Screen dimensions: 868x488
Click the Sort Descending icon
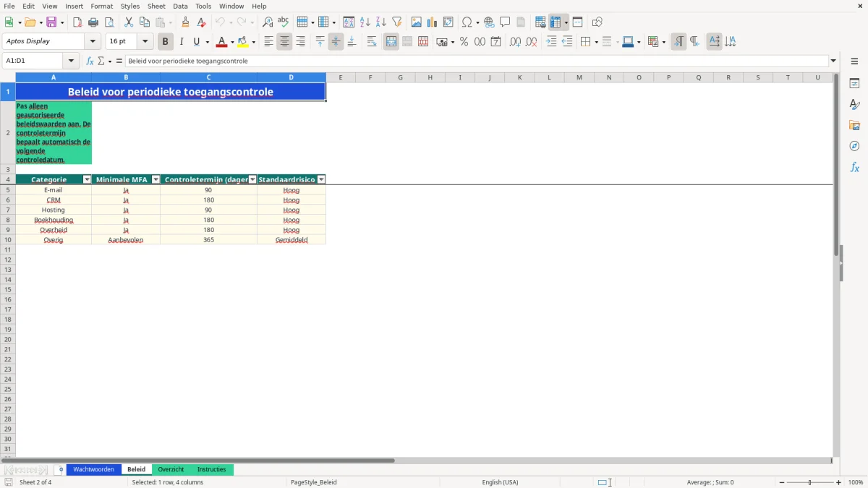(x=381, y=22)
